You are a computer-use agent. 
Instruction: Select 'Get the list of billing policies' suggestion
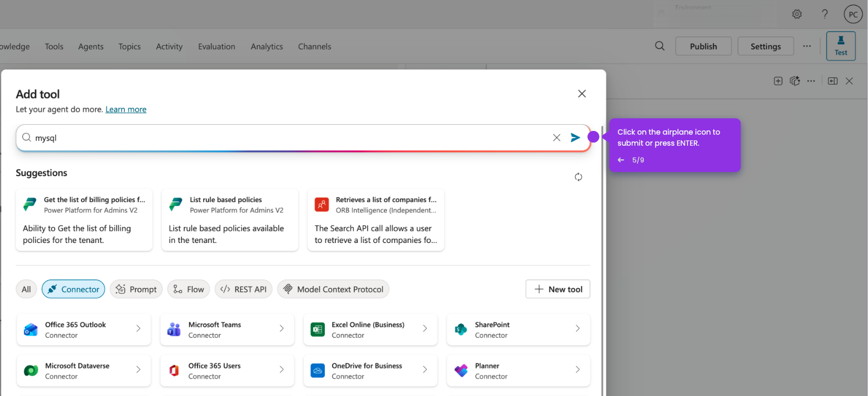(x=84, y=220)
